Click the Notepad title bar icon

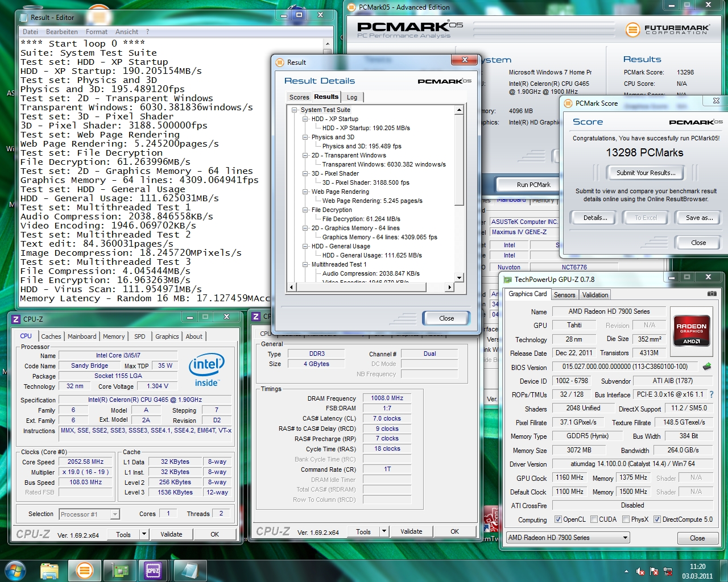(23, 17)
